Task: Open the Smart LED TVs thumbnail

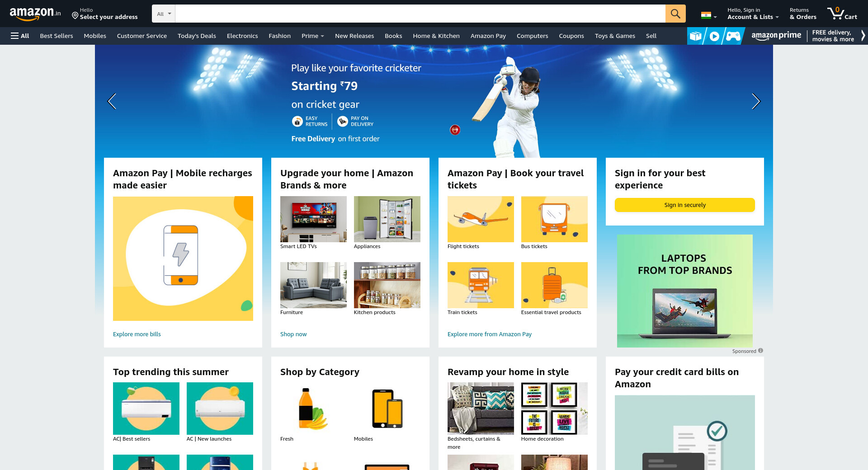Action: (x=313, y=219)
